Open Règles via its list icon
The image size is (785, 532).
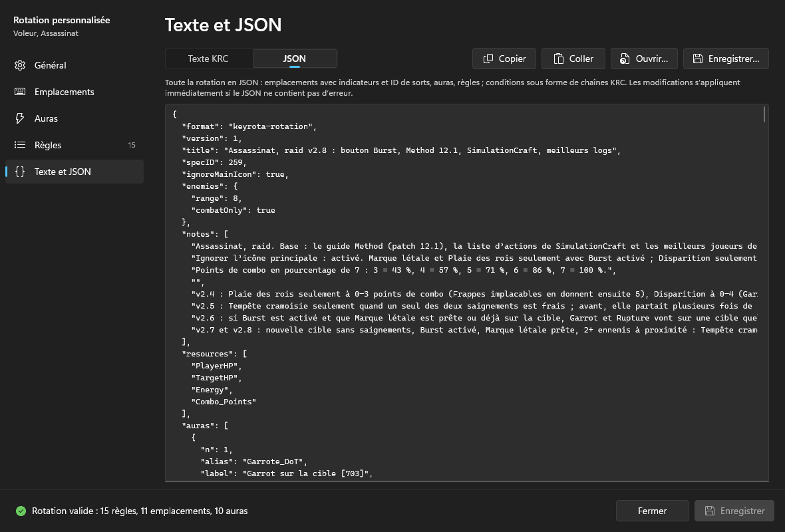tap(20, 144)
